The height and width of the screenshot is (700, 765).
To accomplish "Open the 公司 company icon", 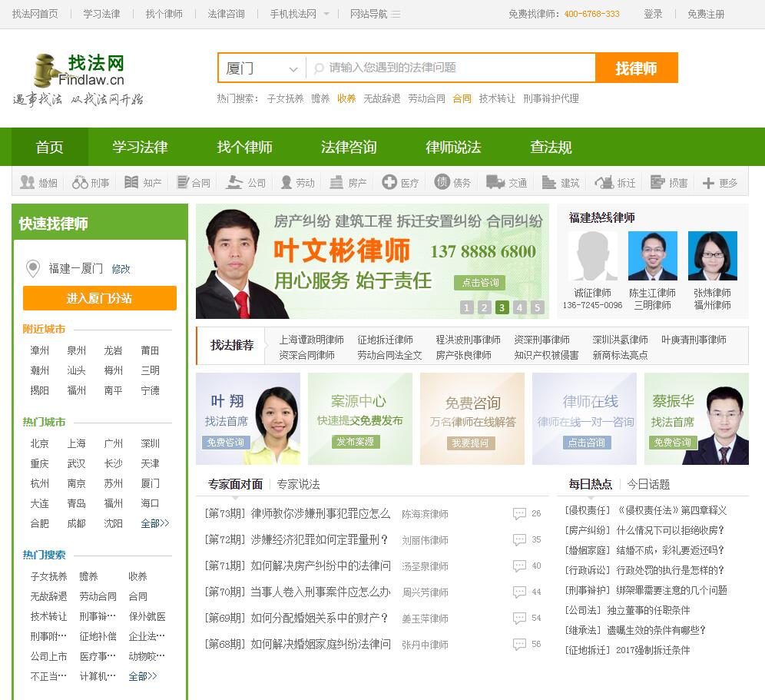I will (x=234, y=183).
